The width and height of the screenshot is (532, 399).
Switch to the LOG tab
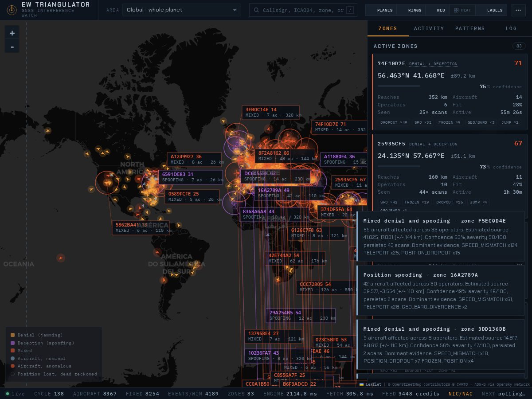511,28
